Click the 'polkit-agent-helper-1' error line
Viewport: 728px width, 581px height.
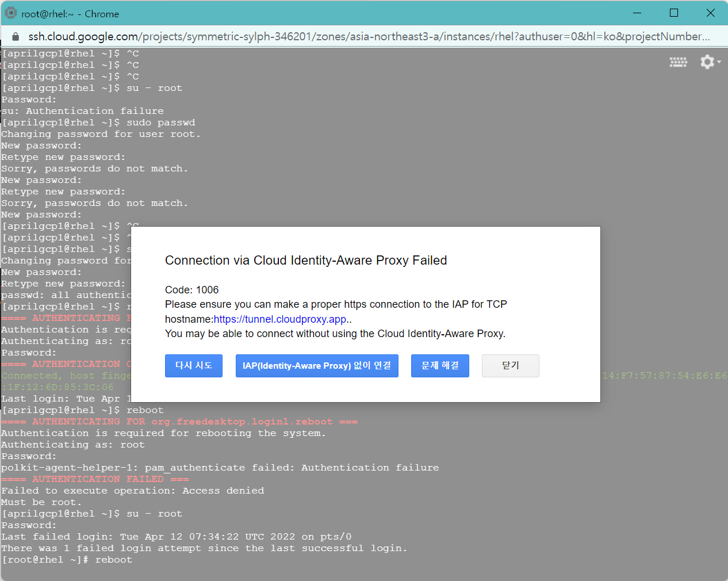point(220,468)
